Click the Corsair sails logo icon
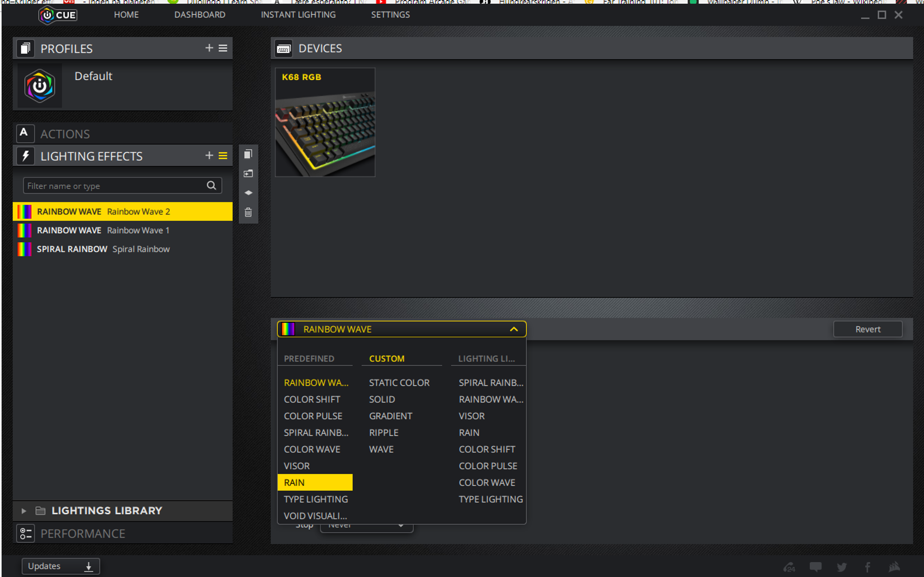Screen dimensions: 924x577 [894, 567]
